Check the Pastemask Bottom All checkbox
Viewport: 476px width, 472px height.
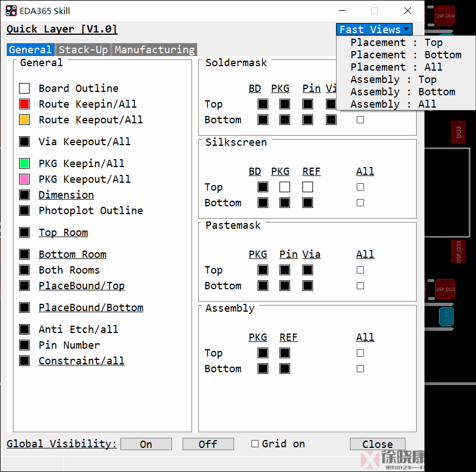360,286
